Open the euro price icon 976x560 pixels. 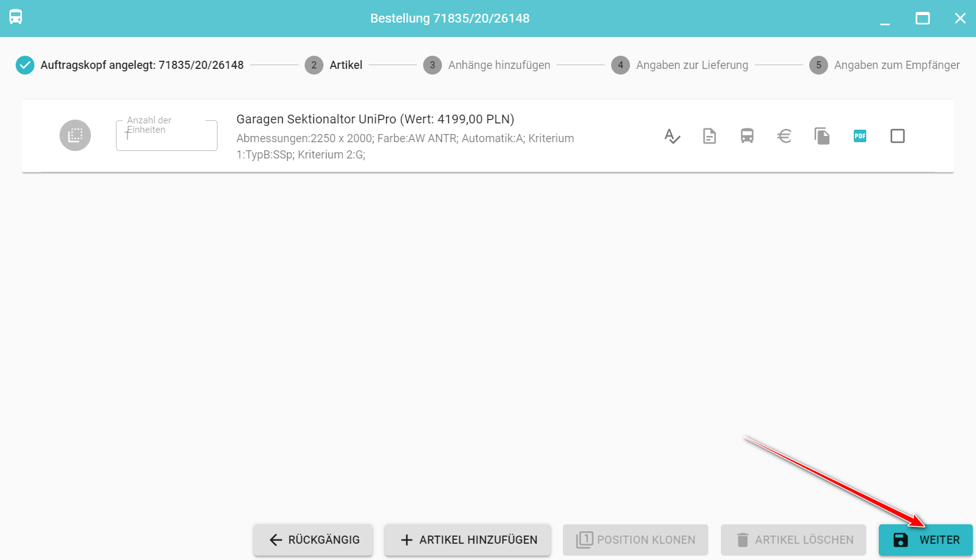(784, 136)
